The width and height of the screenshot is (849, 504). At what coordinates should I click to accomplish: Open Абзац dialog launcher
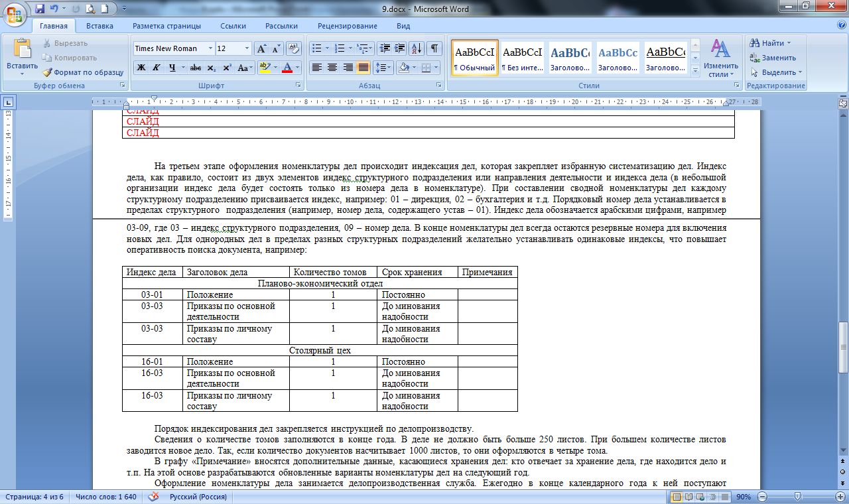coord(439,86)
